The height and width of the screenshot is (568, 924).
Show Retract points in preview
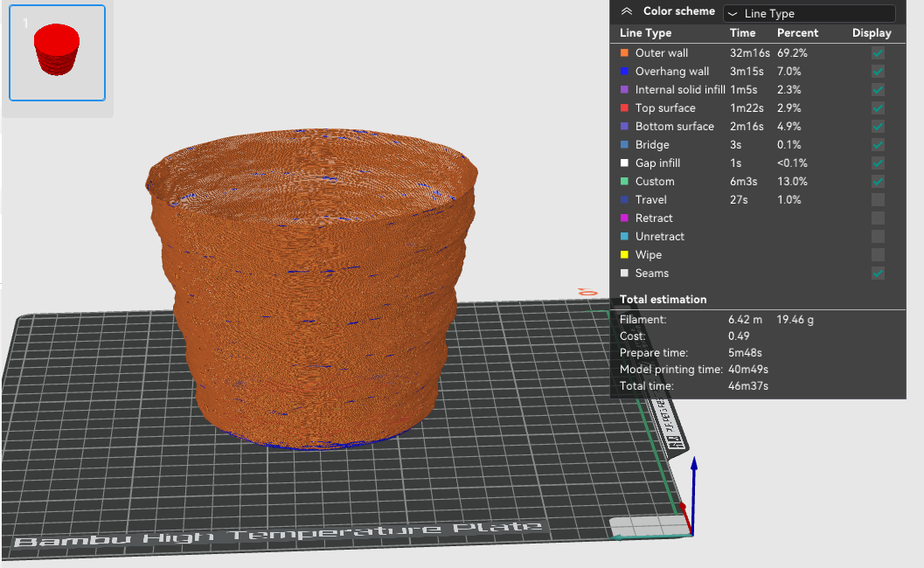878,218
